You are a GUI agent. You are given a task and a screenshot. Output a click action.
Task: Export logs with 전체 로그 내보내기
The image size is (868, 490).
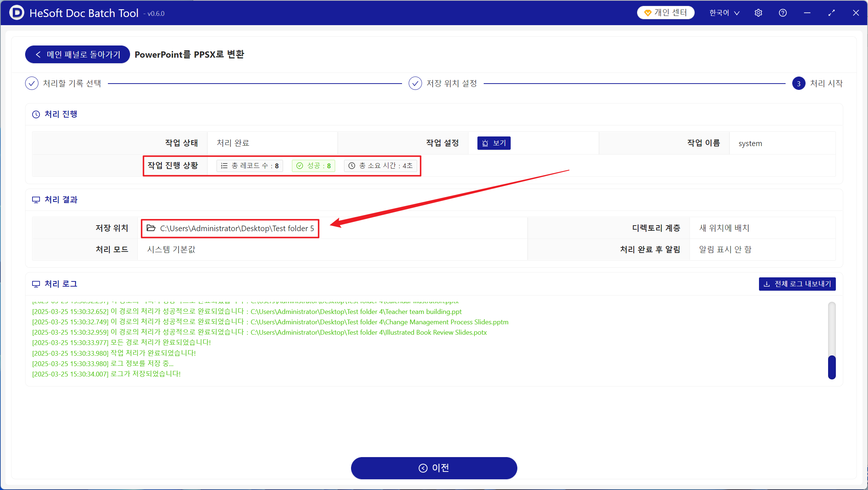[x=797, y=284]
